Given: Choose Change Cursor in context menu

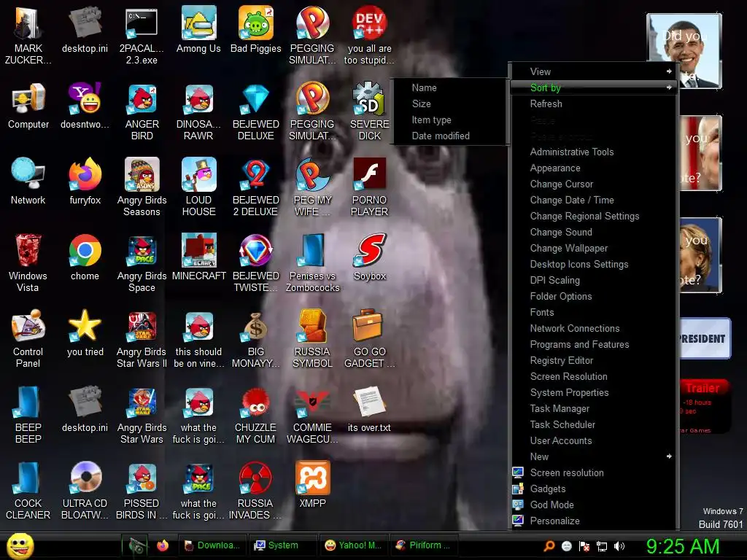Looking at the screenshot, I should [x=593, y=184].
